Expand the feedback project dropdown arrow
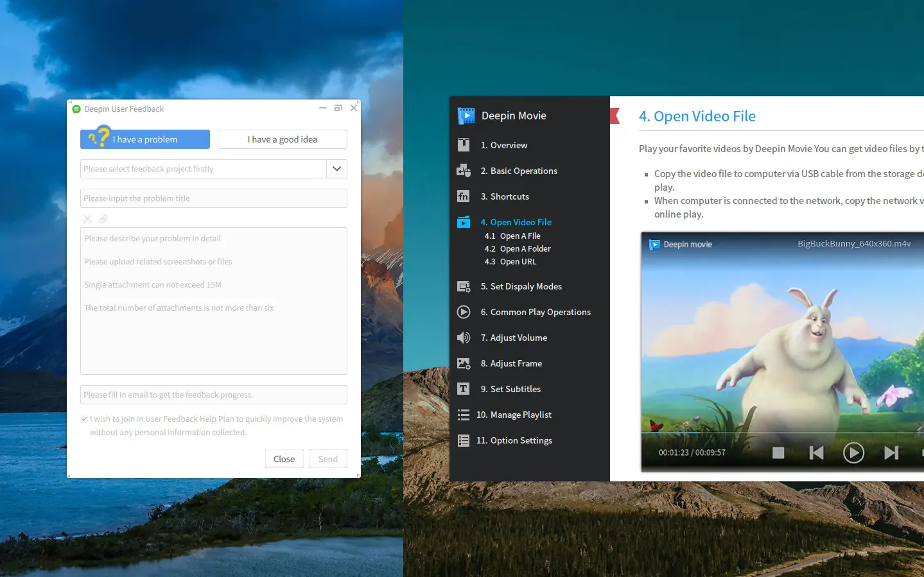Viewport: 924px width, 577px height. point(337,169)
